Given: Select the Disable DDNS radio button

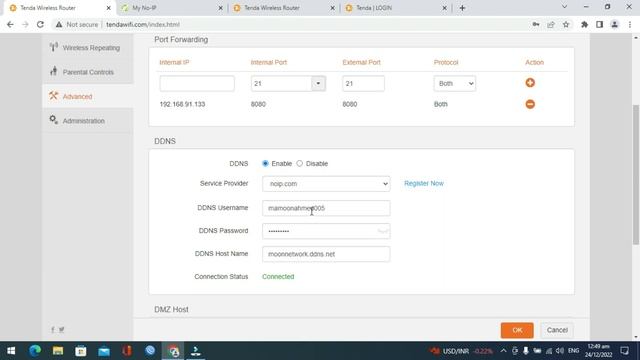Looking at the screenshot, I should pyautogui.click(x=300, y=163).
